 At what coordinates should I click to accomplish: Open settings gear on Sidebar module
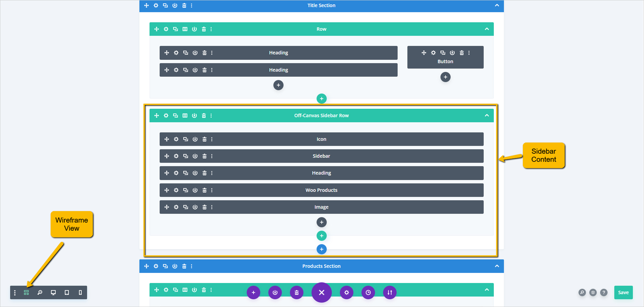click(x=176, y=156)
